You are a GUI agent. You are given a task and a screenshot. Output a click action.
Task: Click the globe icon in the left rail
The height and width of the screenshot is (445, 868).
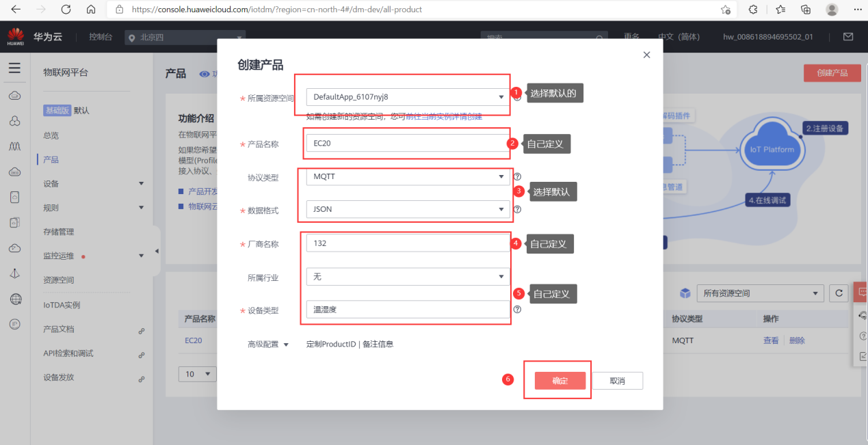[14, 299]
